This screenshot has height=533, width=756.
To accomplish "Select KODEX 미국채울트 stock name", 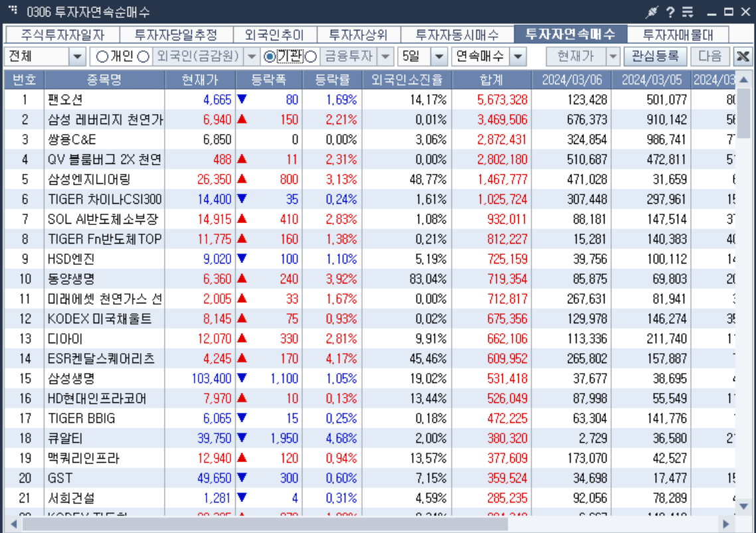I will 100,319.
